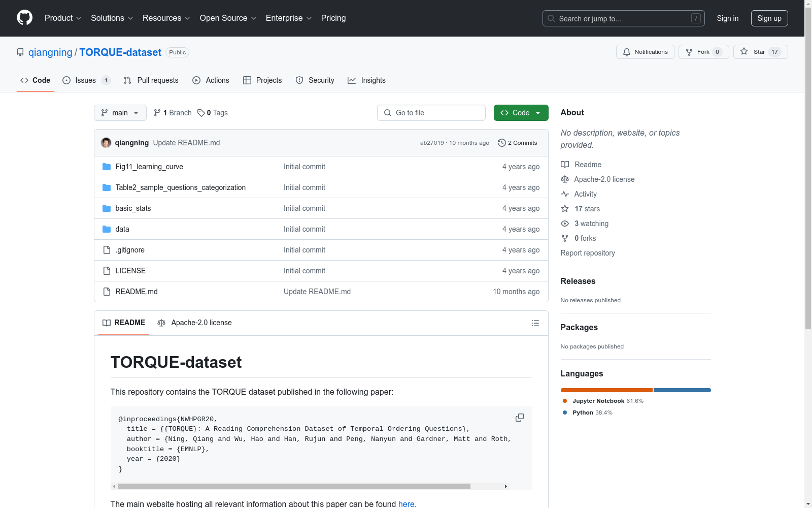Expand the Open Source menu
This screenshot has height=508, width=812.
click(228, 18)
